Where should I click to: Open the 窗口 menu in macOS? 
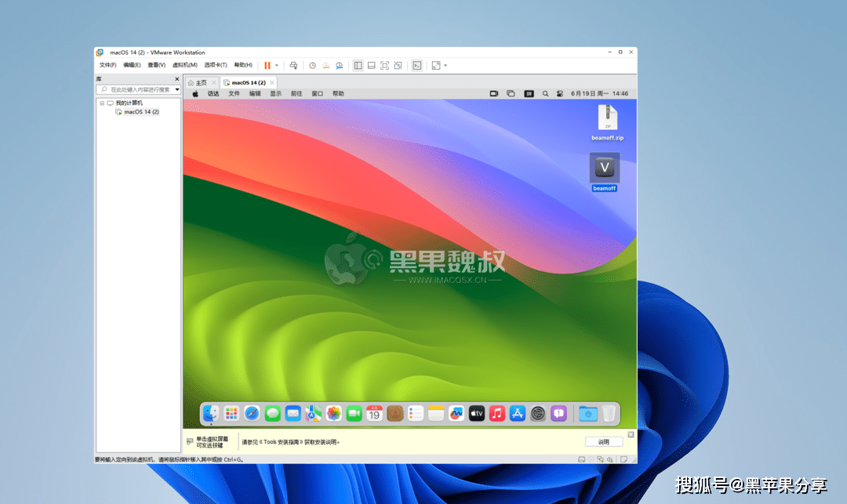click(317, 94)
